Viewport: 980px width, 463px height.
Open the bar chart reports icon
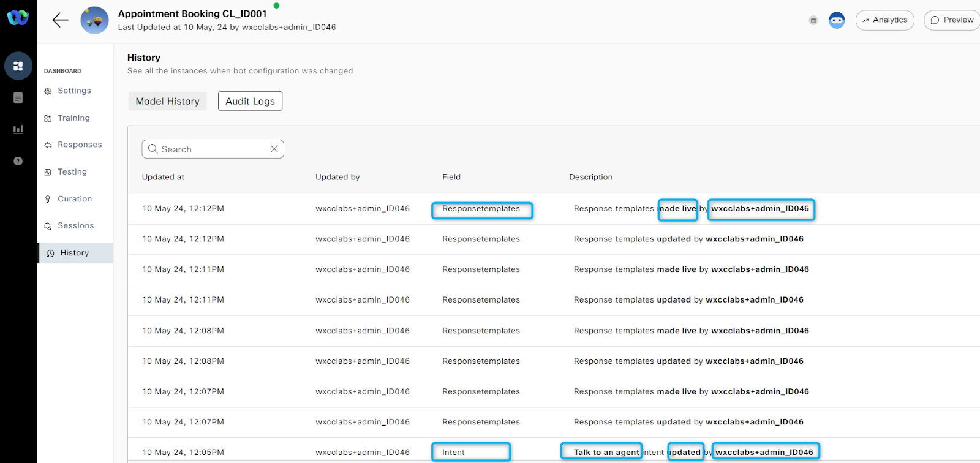point(18,129)
